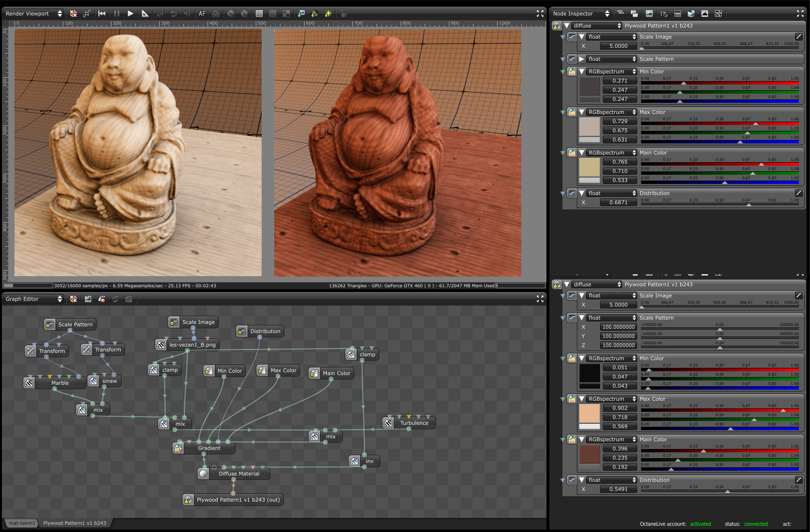Viewport: 810px width, 532px height.
Task: Open the lower inspector diffuse material type dropdown
Action: [x=597, y=284]
